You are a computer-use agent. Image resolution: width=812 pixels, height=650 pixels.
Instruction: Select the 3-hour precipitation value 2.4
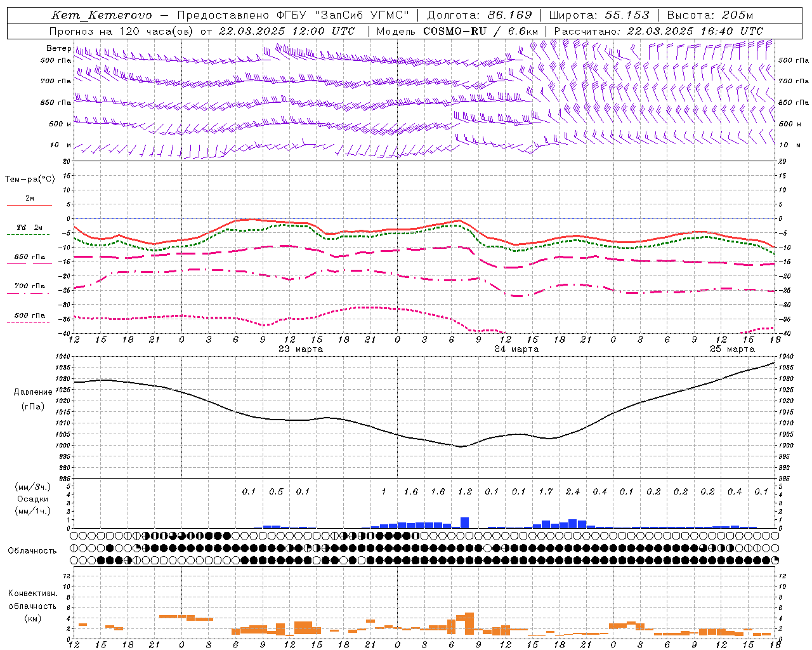[x=573, y=491]
